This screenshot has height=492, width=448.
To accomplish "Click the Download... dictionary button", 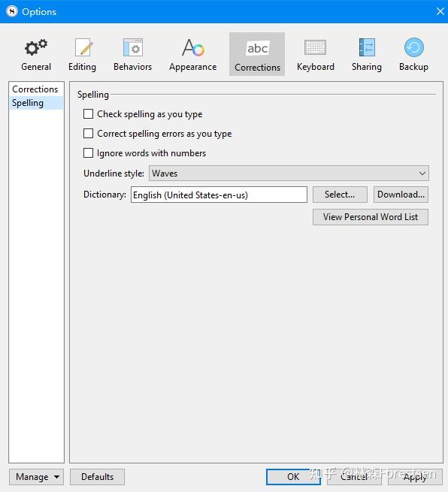I will (x=401, y=195).
